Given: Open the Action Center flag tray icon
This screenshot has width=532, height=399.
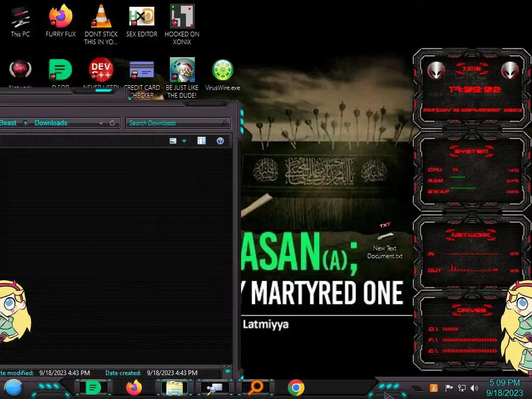Looking at the screenshot, I should (449, 388).
